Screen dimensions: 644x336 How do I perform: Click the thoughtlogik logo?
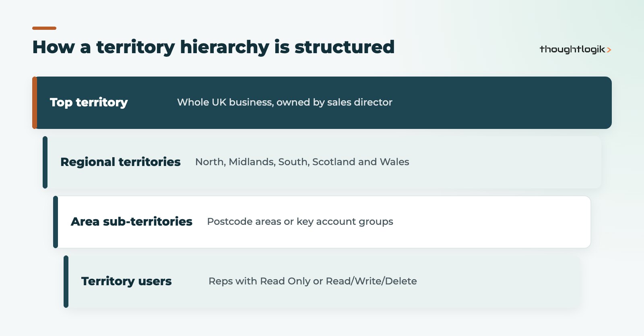(576, 50)
